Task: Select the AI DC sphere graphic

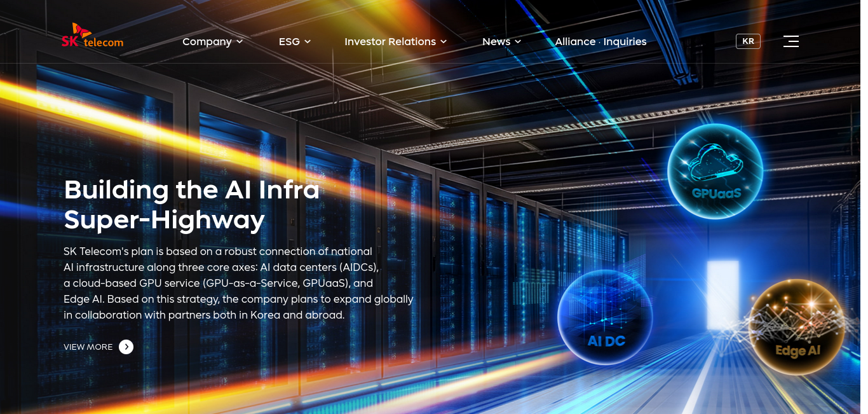Action: 606,318
